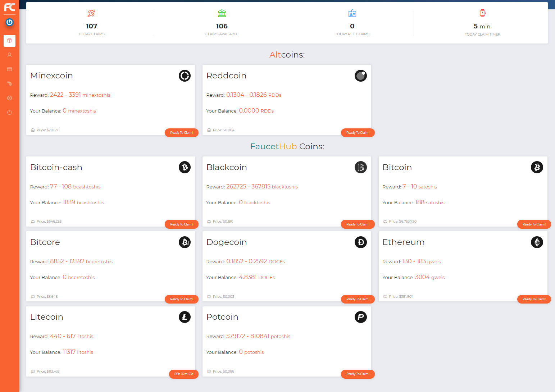Click the blue power avatar icon
The image size is (555, 392).
tap(9, 22)
